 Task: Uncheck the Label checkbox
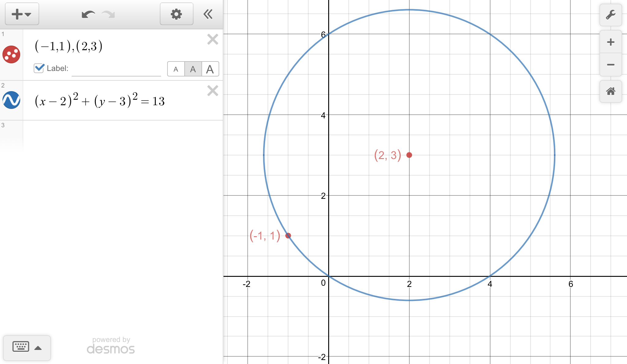39,68
